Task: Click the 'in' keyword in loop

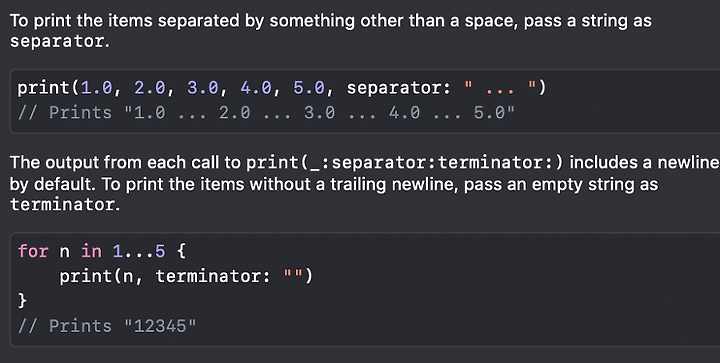Action: [x=91, y=251]
